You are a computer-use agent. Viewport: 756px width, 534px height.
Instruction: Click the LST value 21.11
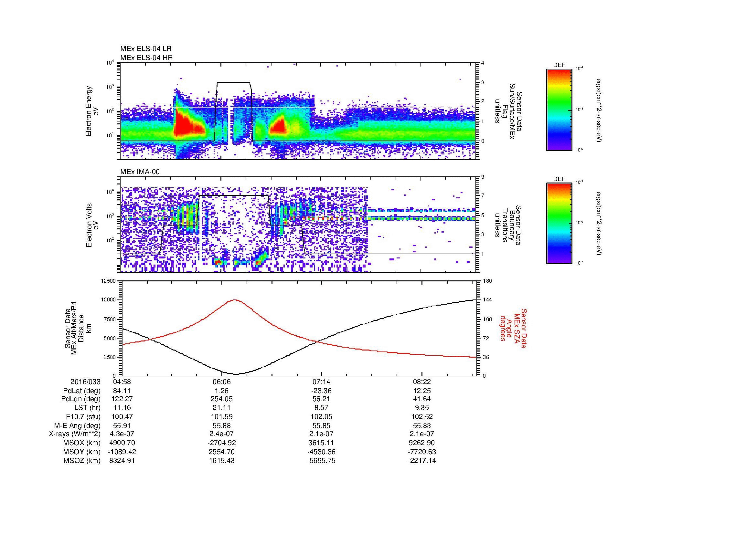point(222,408)
